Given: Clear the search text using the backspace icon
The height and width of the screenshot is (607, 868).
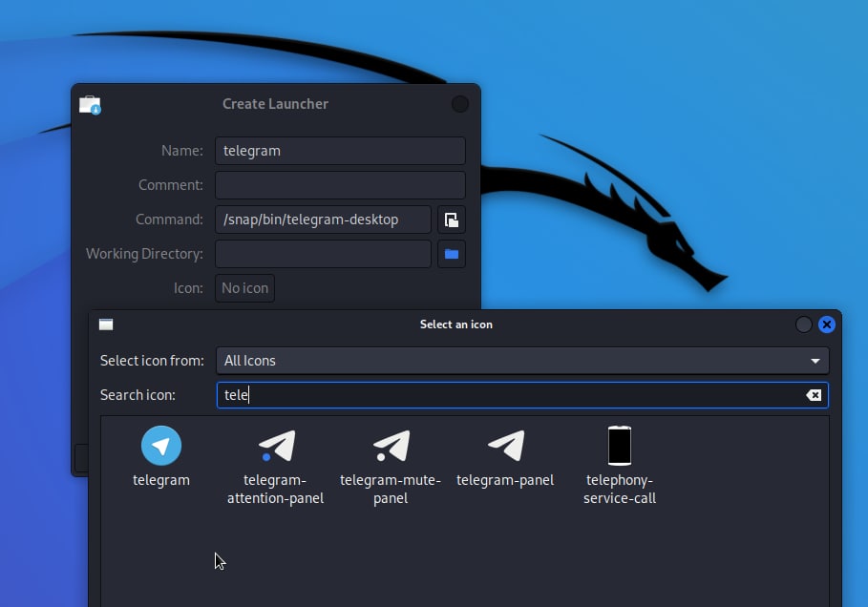Looking at the screenshot, I should (813, 394).
